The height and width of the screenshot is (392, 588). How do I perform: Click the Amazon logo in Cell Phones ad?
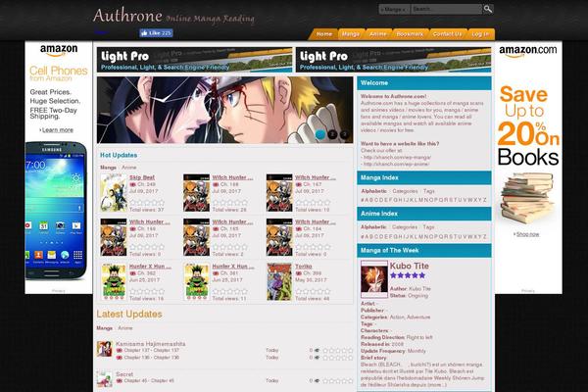pyautogui.click(x=59, y=50)
